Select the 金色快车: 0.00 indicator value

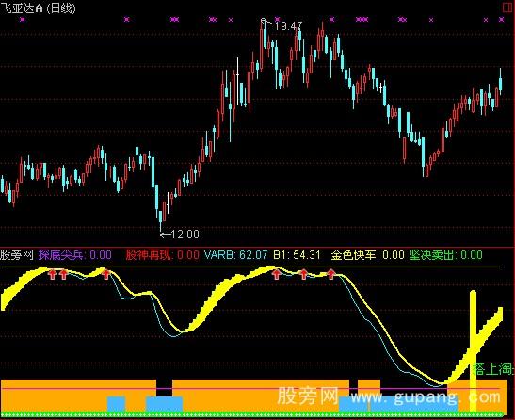(367, 255)
